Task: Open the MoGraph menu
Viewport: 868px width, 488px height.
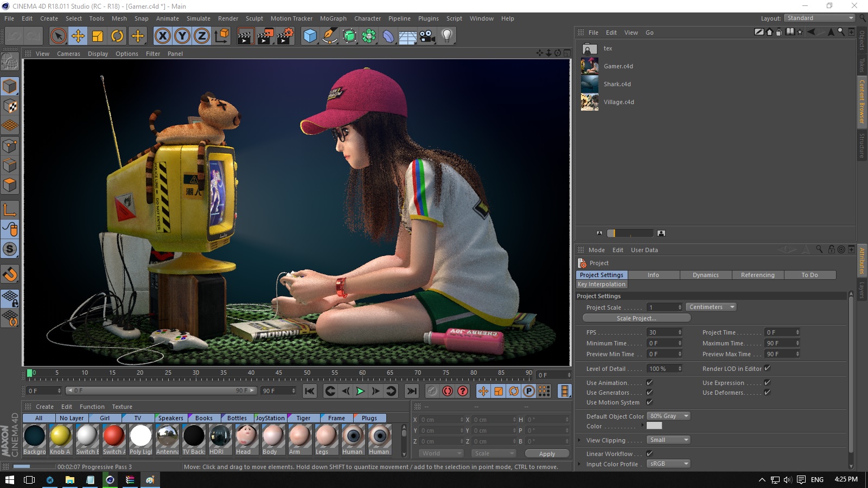Action: pos(333,18)
